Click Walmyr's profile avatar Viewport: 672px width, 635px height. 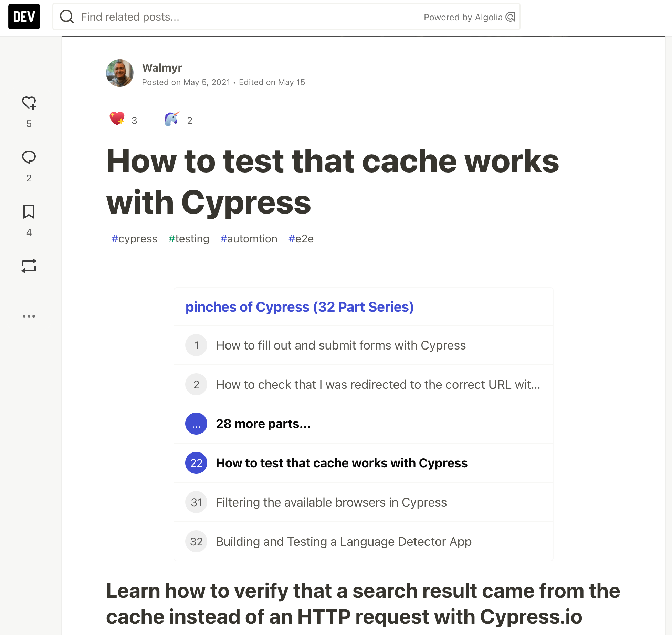click(120, 73)
